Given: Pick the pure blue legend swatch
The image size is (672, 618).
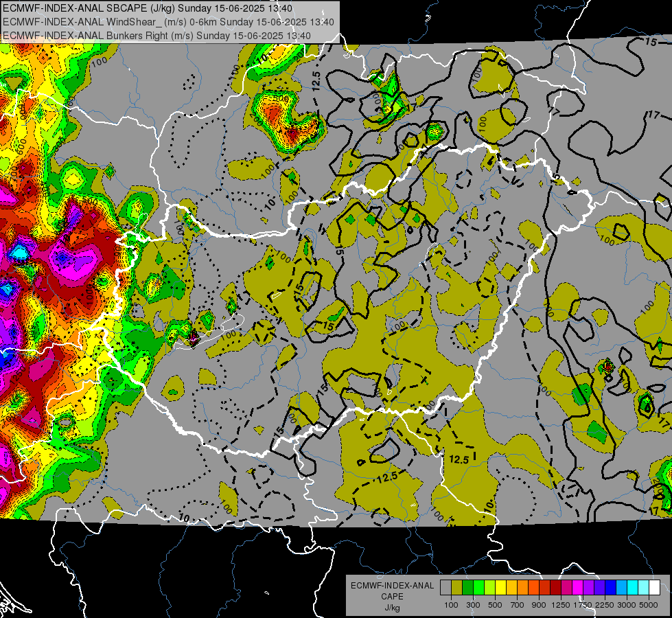Looking at the screenshot, I should [611, 588].
